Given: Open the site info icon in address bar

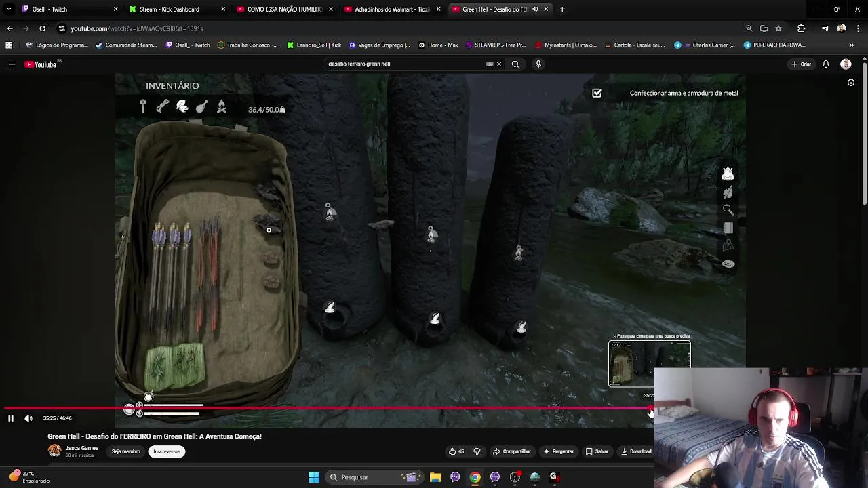Looking at the screenshot, I should 62,28.
